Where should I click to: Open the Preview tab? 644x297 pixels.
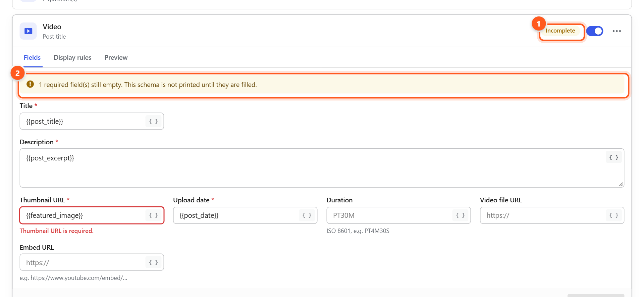click(x=116, y=57)
